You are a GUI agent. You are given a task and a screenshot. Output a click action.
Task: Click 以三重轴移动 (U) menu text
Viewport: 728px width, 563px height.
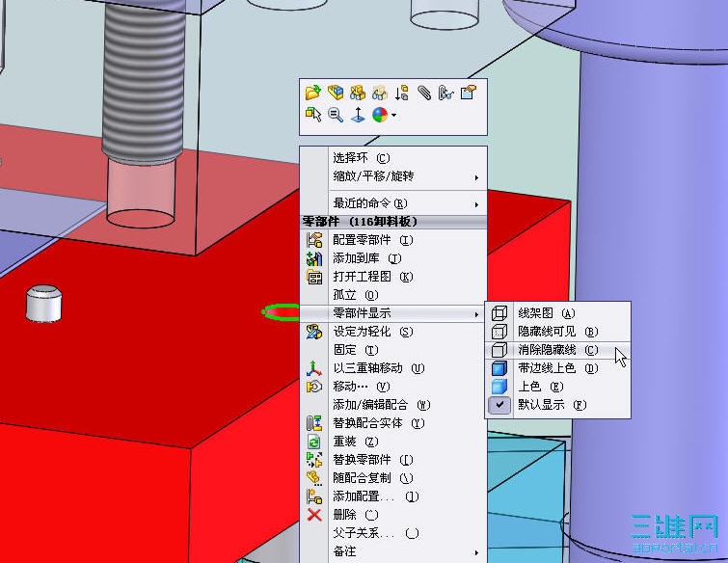(379, 368)
